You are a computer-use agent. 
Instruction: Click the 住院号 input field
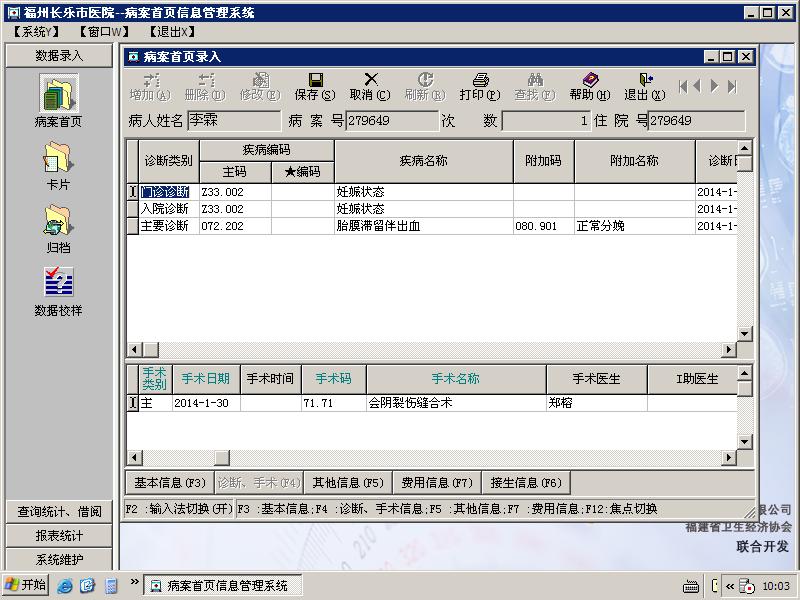click(696, 121)
